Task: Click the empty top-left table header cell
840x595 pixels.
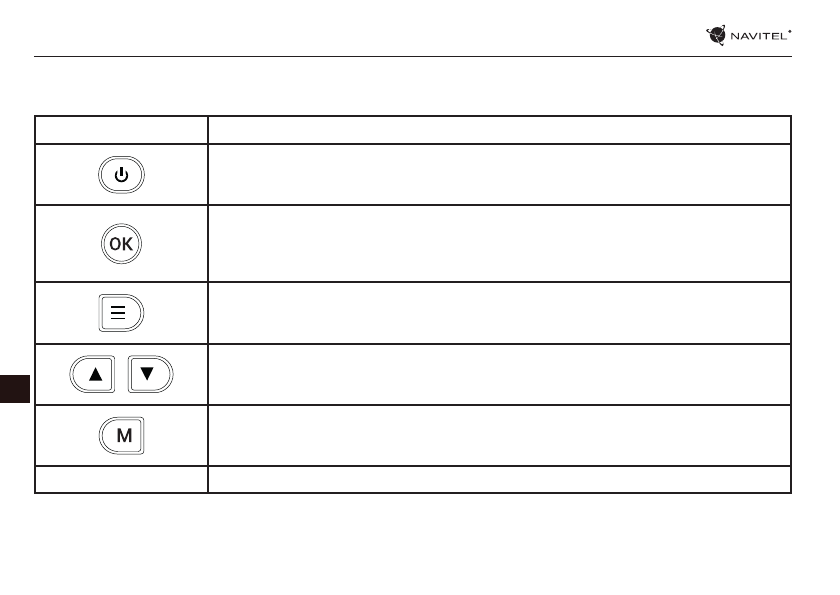Action: (121, 130)
